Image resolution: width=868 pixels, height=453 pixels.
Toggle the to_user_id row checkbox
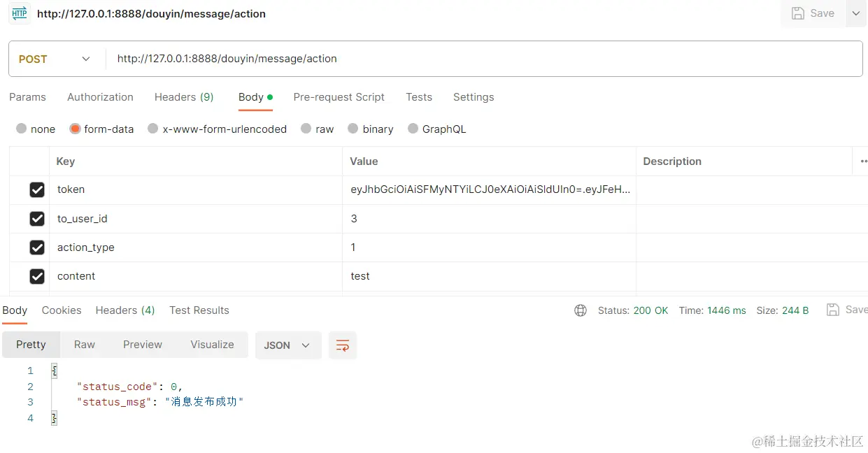(37, 219)
